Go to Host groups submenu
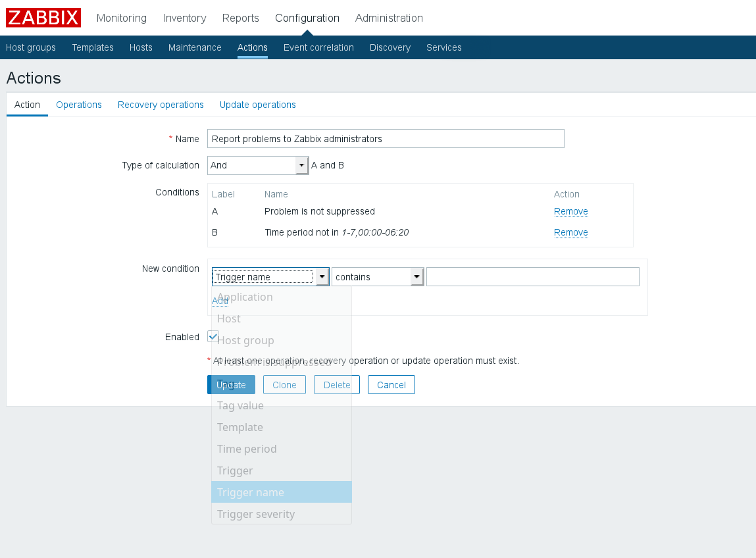756x558 pixels. pyautogui.click(x=31, y=47)
